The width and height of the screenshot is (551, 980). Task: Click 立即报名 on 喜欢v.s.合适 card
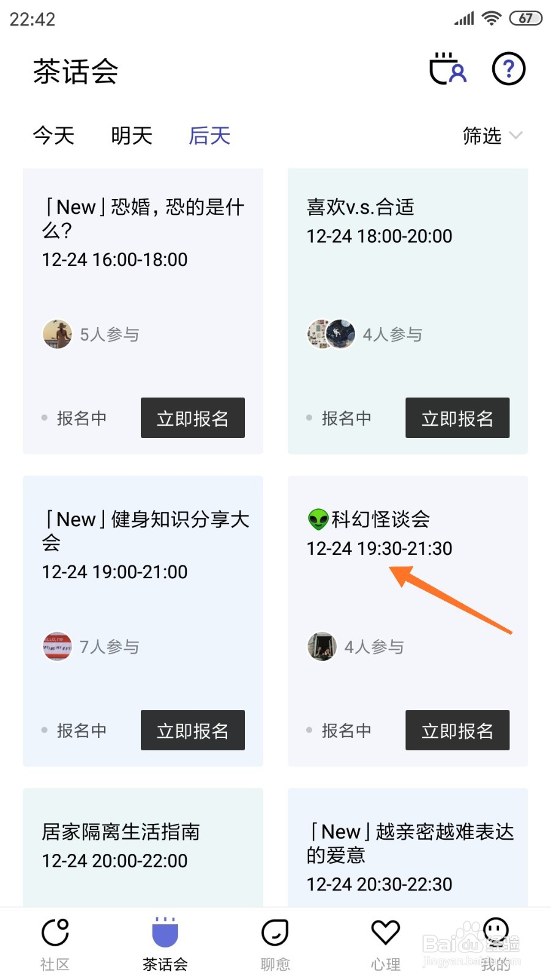(457, 418)
